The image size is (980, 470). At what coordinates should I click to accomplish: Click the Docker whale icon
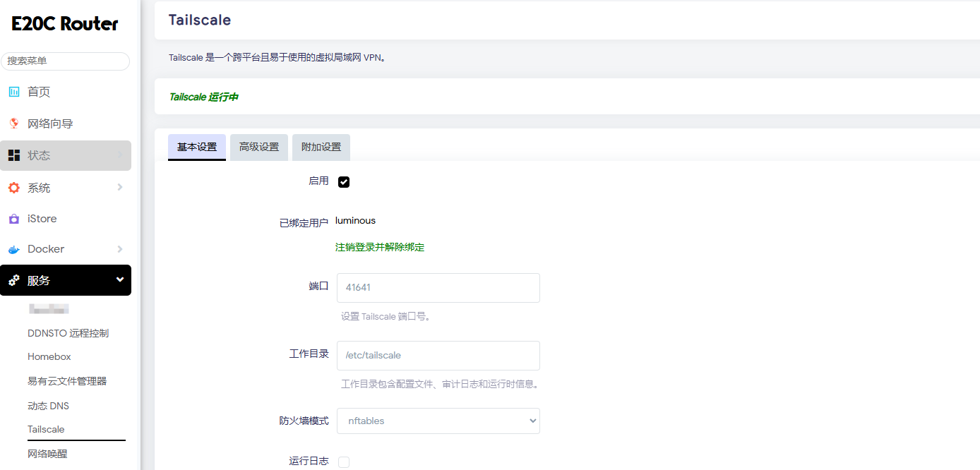[x=14, y=249]
